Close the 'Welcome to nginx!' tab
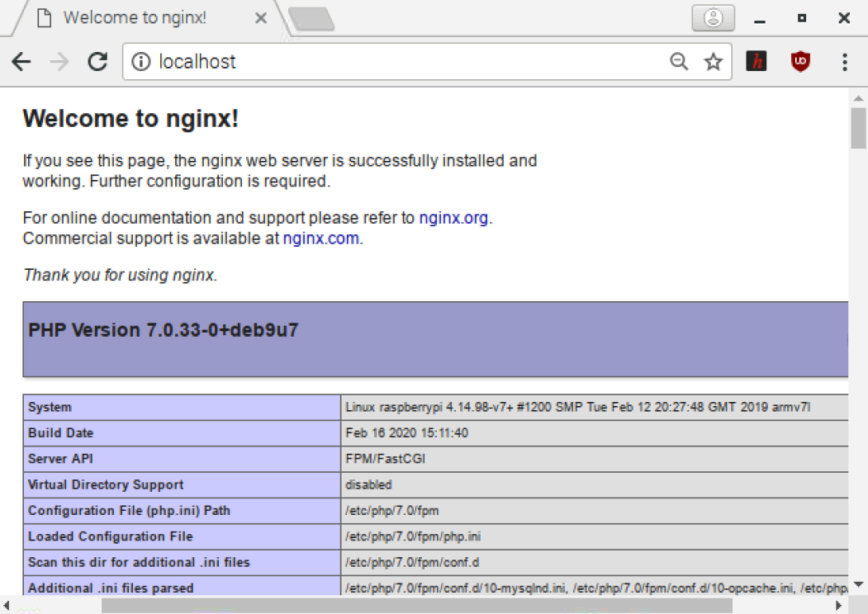The height and width of the screenshot is (614, 868). (x=261, y=18)
